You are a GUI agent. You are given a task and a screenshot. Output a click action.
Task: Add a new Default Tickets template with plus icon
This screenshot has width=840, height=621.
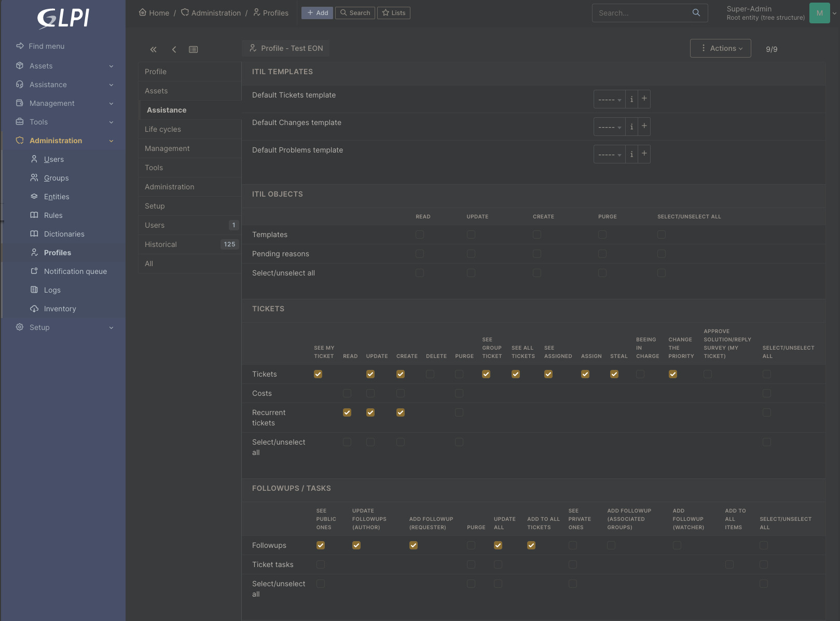coord(644,99)
